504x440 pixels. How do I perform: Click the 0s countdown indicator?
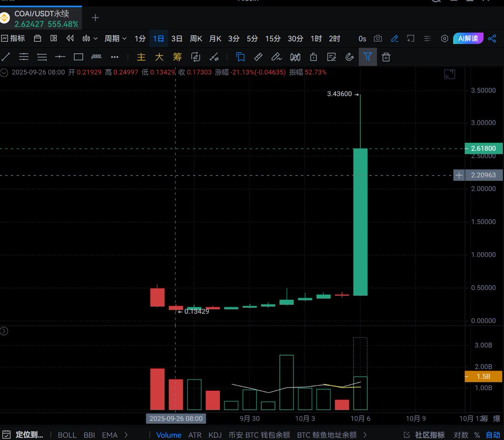[x=362, y=39]
